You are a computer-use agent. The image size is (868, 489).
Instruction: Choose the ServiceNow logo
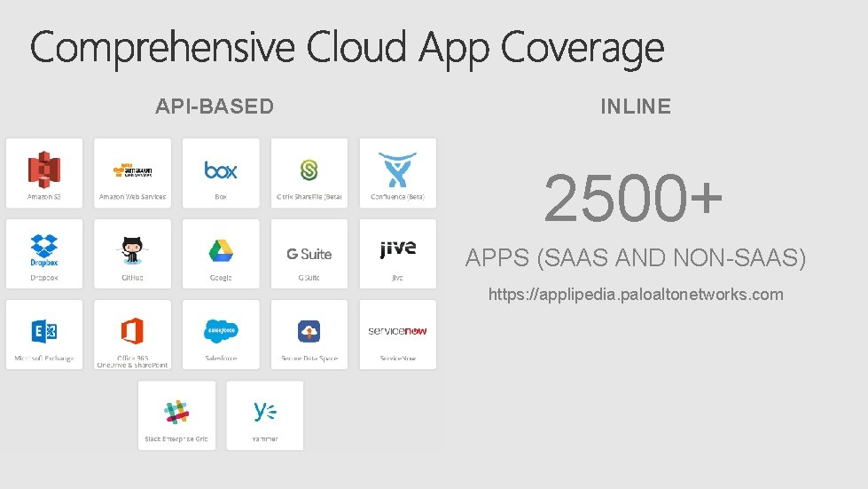[x=397, y=331]
